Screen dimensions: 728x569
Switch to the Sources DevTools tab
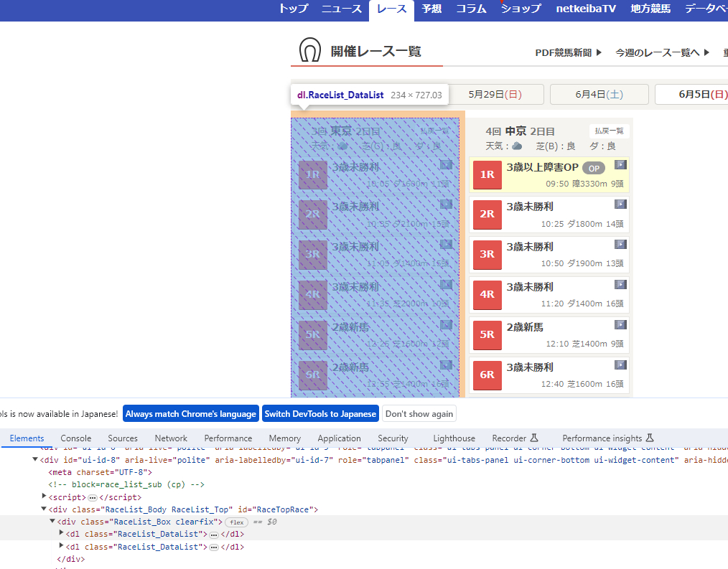tap(123, 438)
